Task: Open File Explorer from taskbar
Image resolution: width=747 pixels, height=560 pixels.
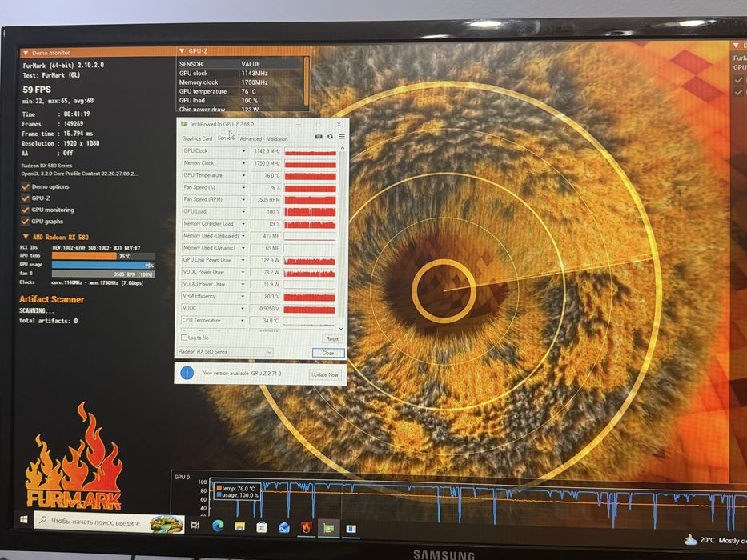Action: [239, 526]
